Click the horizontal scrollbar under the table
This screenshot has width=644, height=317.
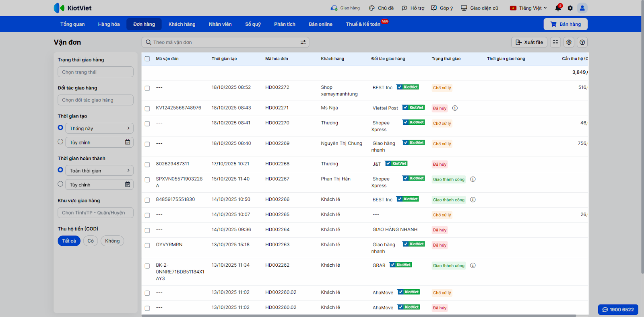point(358,315)
